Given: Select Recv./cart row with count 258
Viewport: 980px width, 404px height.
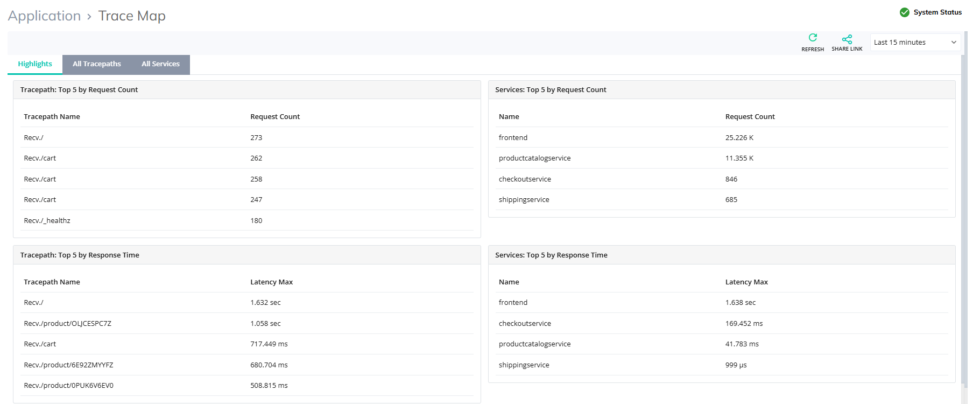Looking at the screenshot, I should coord(247,179).
